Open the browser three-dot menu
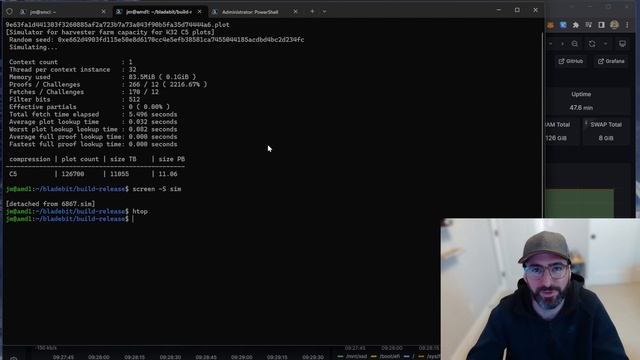The image size is (640, 360). [627, 25]
